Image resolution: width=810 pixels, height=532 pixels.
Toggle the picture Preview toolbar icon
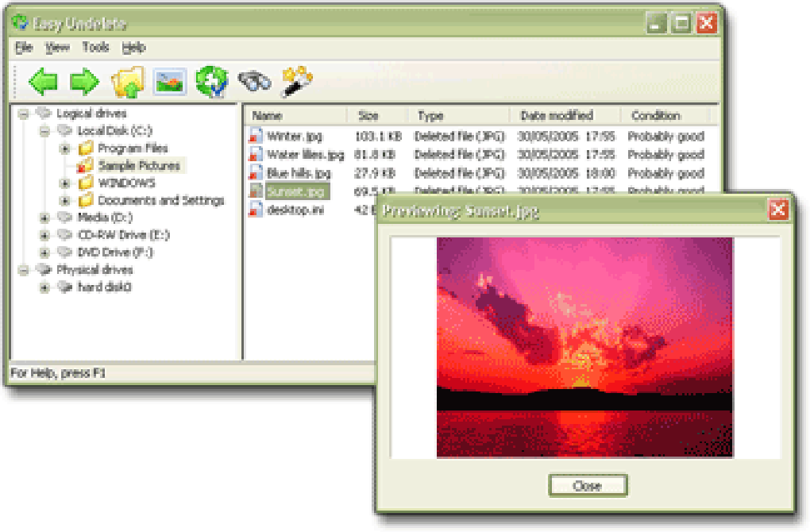(x=170, y=81)
